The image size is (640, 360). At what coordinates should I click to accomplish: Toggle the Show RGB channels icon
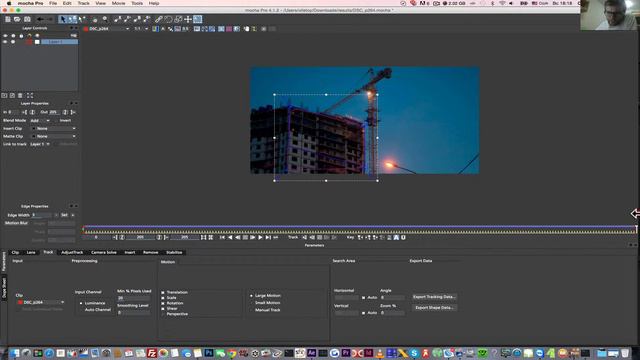pyautogui.click(x=155, y=29)
